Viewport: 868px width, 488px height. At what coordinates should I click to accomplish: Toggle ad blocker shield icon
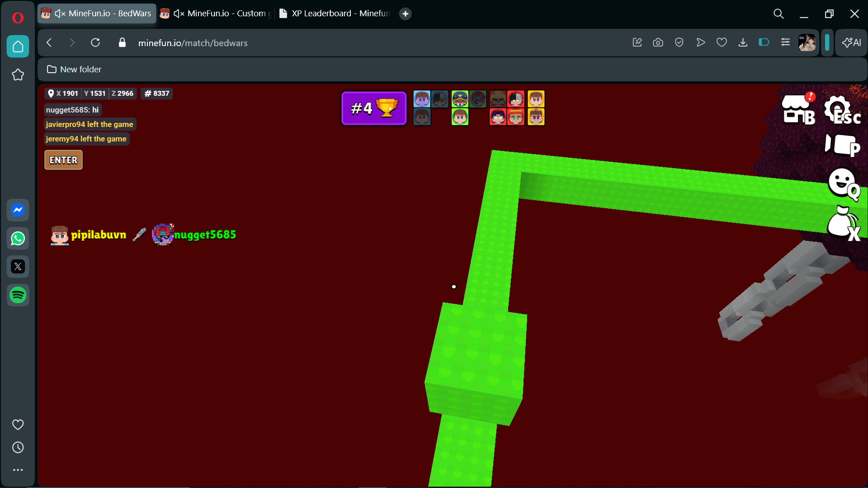click(679, 42)
